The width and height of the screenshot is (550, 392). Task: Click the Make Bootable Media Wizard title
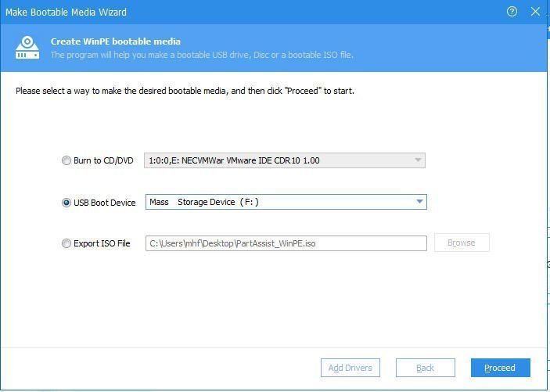tap(66, 13)
